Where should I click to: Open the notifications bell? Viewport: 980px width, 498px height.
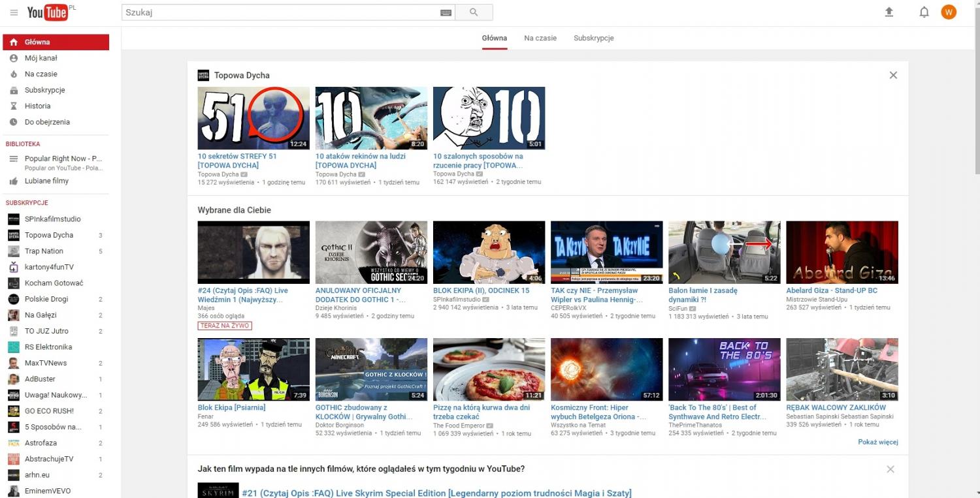tap(924, 12)
